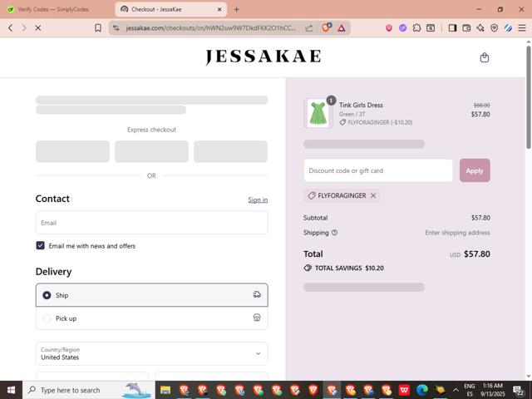The width and height of the screenshot is (532, 399).
Task: Open a new browser tab
Action: (236, 9)
